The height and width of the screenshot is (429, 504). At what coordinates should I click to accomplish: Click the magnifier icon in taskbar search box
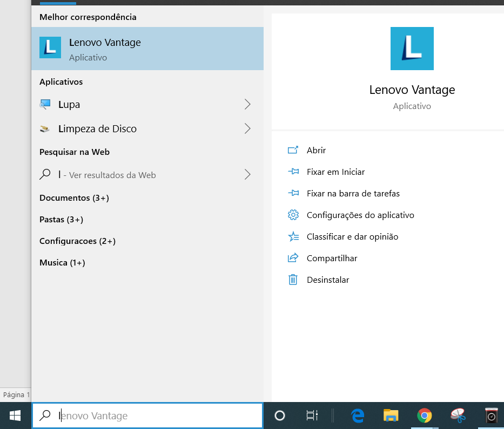pos(45,415)
